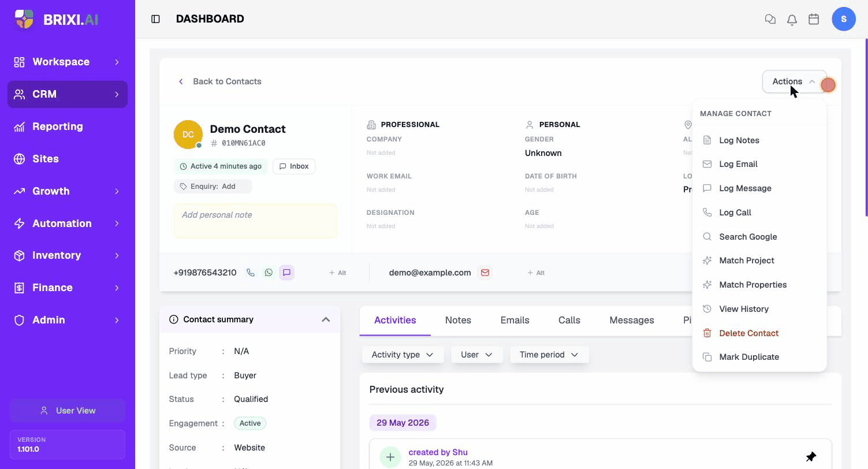Image resolution: width=868 pixels, height=469 pixels.
Task: Open the notifications bell icon
Action: point(792,20)
